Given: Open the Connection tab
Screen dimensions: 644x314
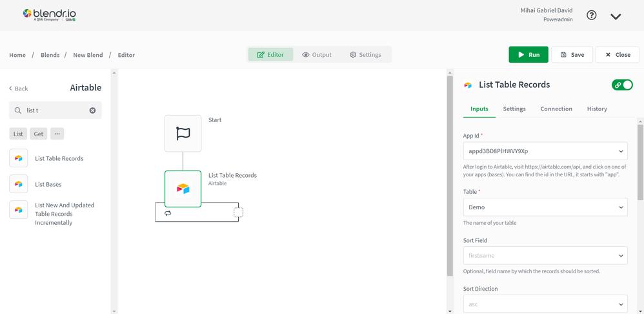Looking at the screenshot, I should tap(556, 109).
